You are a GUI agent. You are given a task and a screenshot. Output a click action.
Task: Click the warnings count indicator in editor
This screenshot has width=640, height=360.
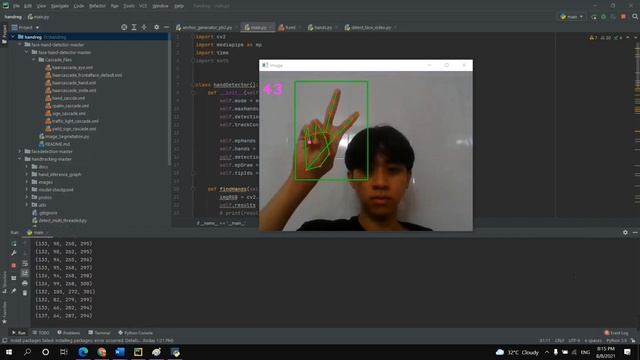(593, 38)
